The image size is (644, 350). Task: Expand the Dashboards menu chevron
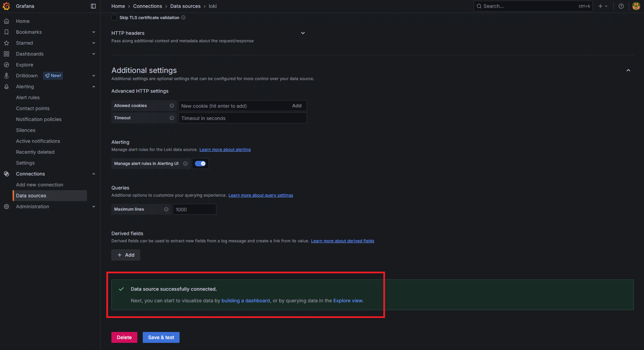point(94,54)
